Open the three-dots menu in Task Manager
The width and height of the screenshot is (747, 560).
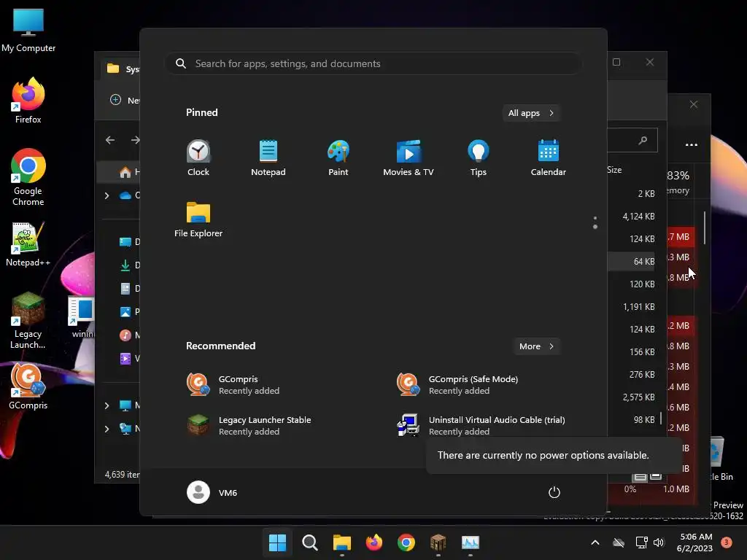coord(692,144)
